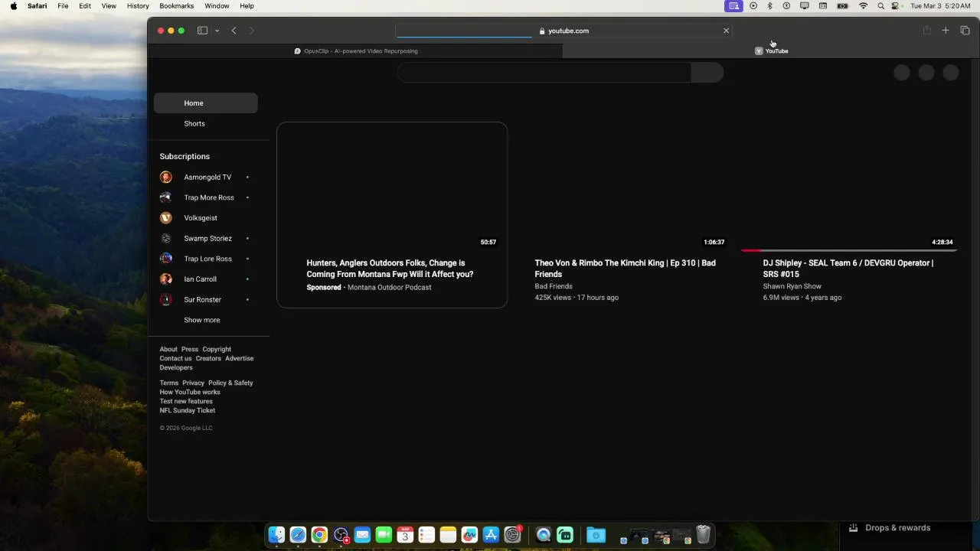Open the View menu

(x=109, y=5)
